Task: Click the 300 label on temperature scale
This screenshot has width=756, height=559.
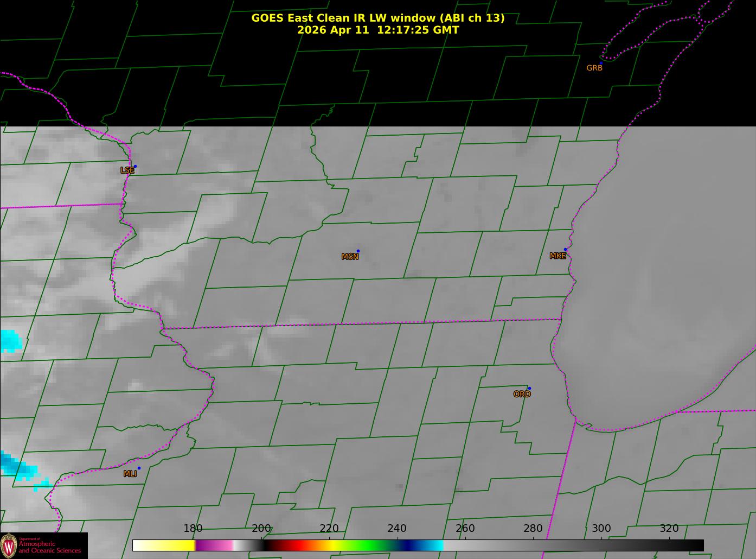Action: (601, 529)
